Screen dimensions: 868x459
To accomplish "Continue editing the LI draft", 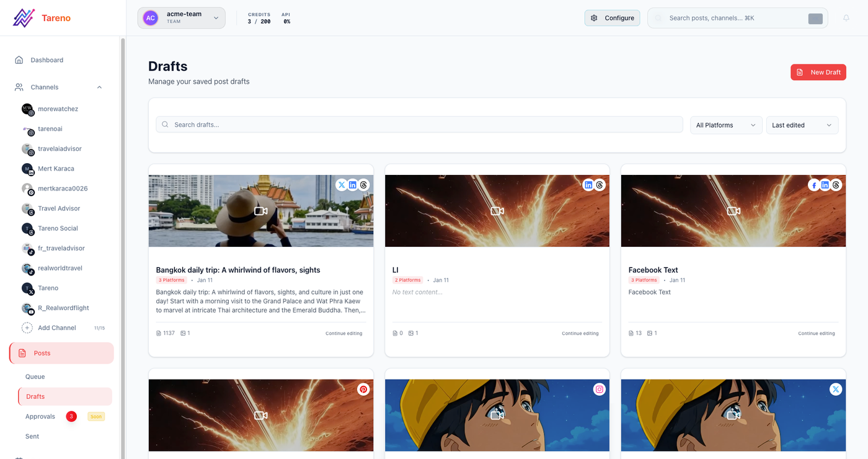I will coord(580,334).
